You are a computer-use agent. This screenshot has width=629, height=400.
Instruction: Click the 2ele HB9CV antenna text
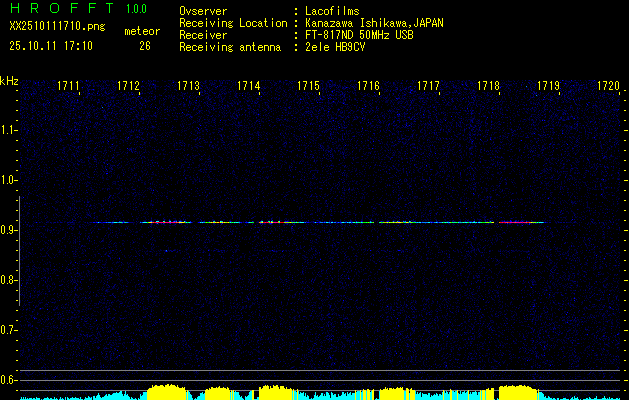pos(342,46)
